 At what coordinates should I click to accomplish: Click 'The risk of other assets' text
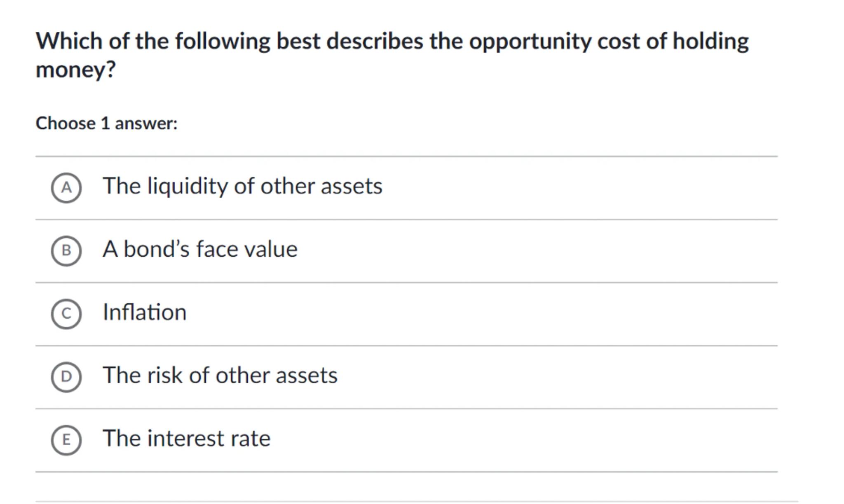(x=220, y=375)
